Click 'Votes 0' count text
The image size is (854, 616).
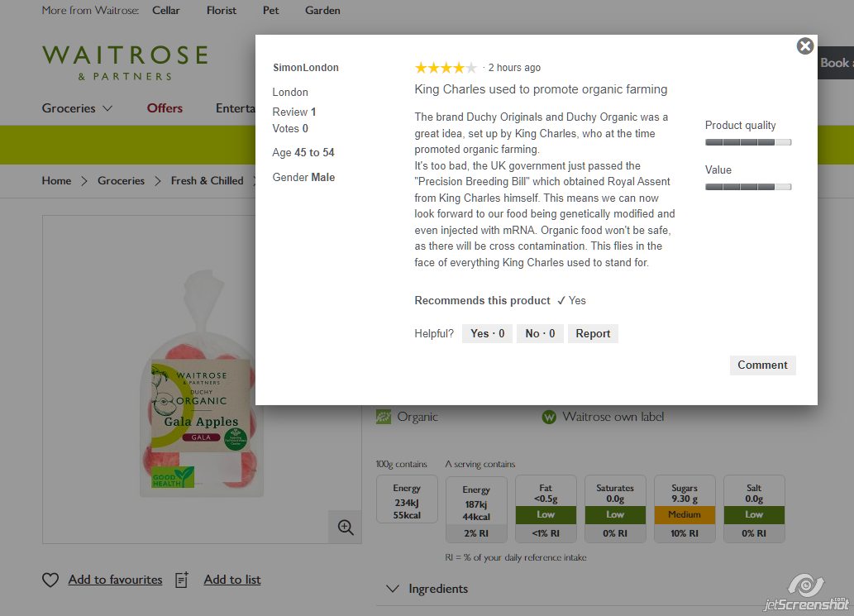[x=290, y=128]
